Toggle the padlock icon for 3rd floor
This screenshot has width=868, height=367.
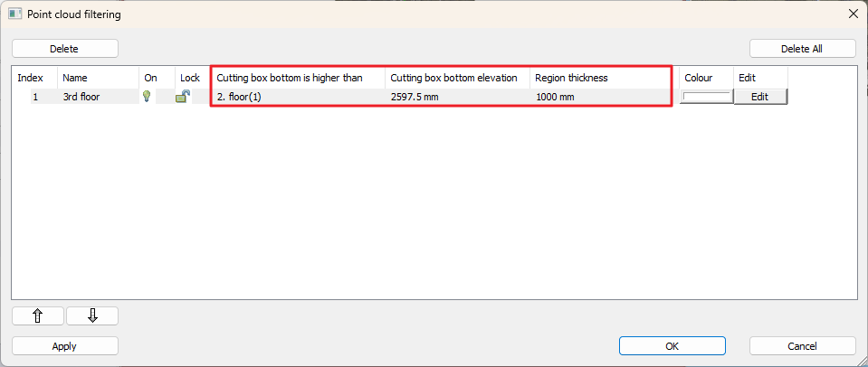click(x=183, y=97)
